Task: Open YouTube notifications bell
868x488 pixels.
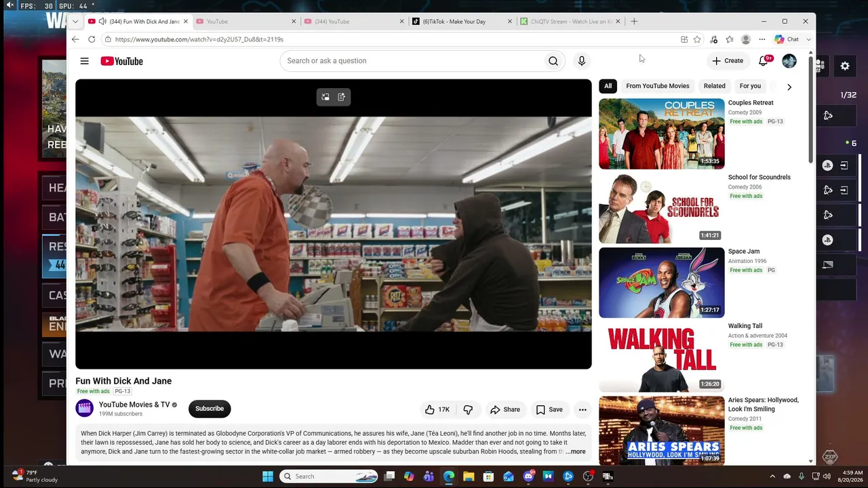Action: coord(764,61)
